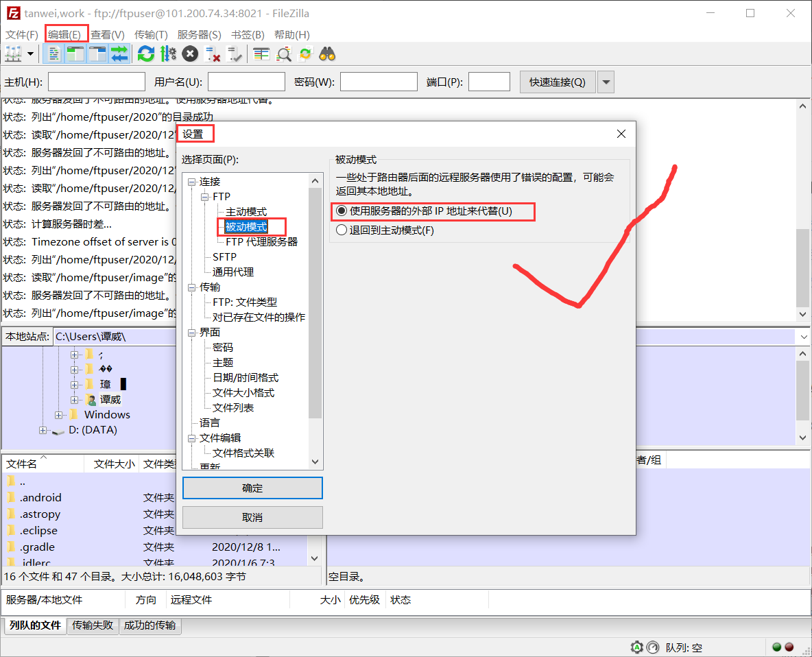The height and width of the screenshot is (657, 812).
Task: Open the 书签(B) menu
Action: click(x=248, y=35)
